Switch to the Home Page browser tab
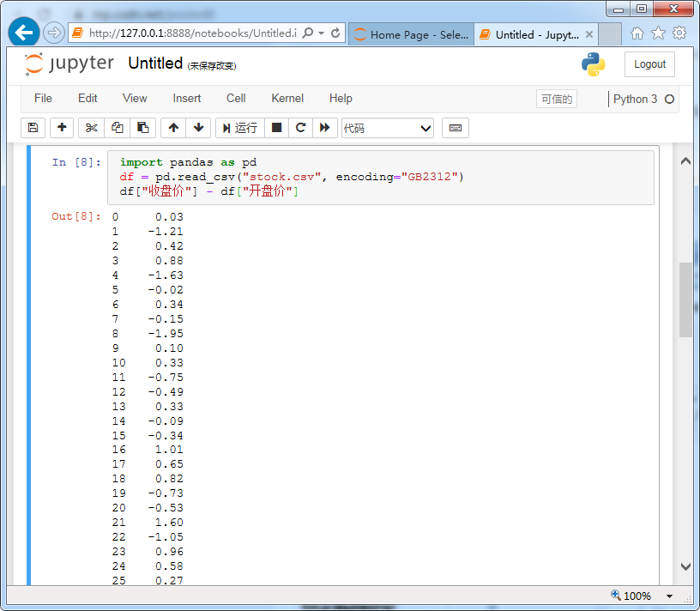This screenshot has height=611, width=700. click(x=411, y=34)
